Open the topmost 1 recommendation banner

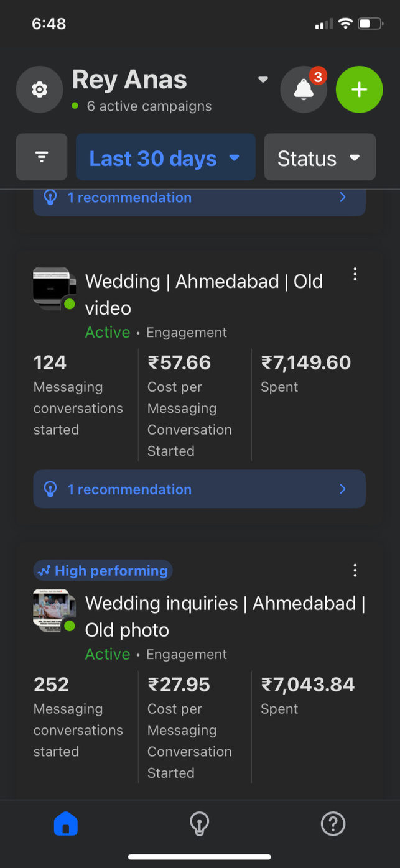coord(199,199)
